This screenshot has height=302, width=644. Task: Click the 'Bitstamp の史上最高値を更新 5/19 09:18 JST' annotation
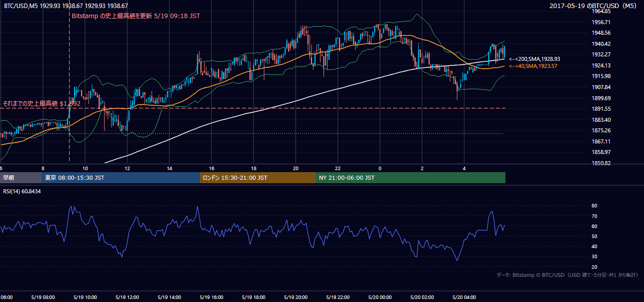(x=136, y=16)
